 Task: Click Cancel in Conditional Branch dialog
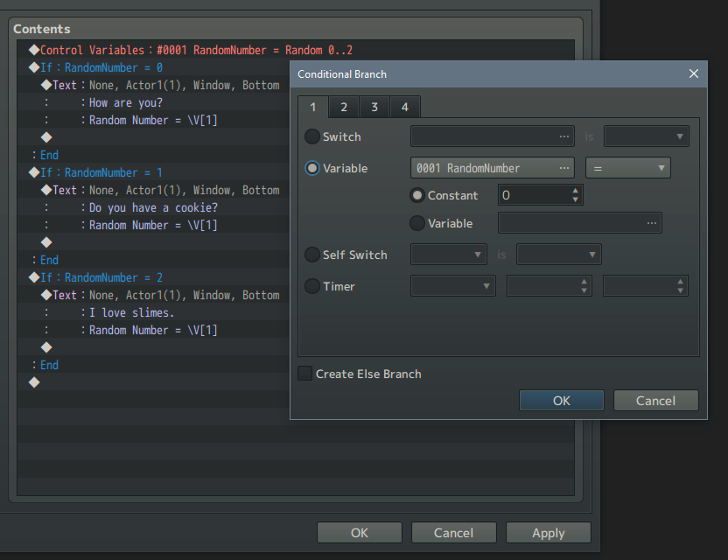(x=655, y=401)
